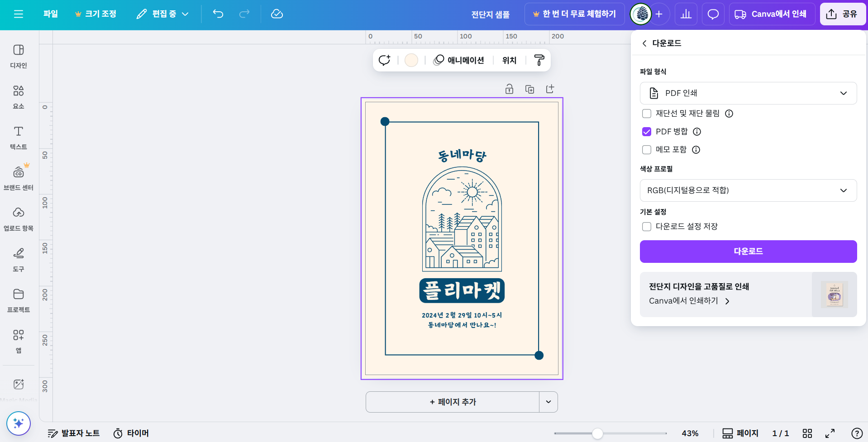The height and width of the screenshot is (442, 868).
Task: Open the 텍스트 text panel
Action: click(x=19, y=138)
